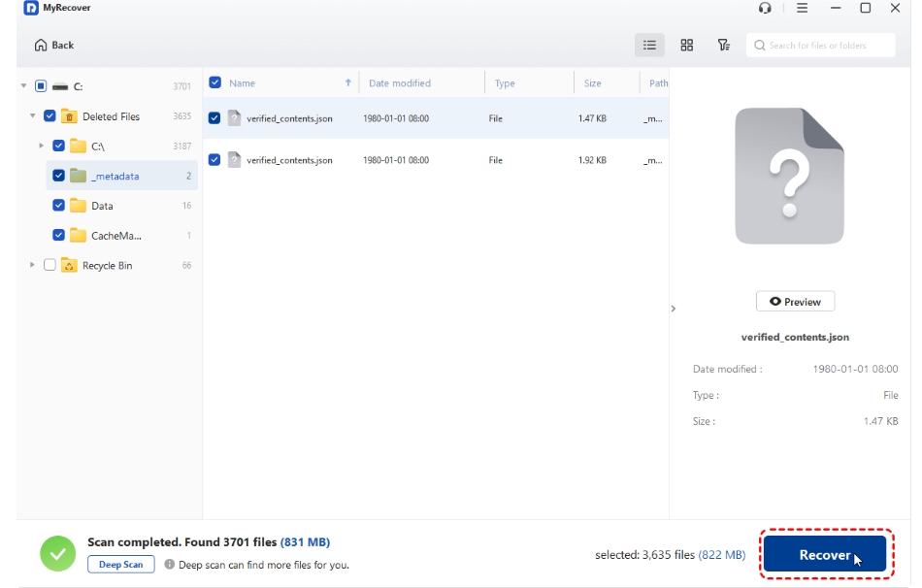
Task: Click the large unknown file preview thumbnail
Action: tap(789, 176)
